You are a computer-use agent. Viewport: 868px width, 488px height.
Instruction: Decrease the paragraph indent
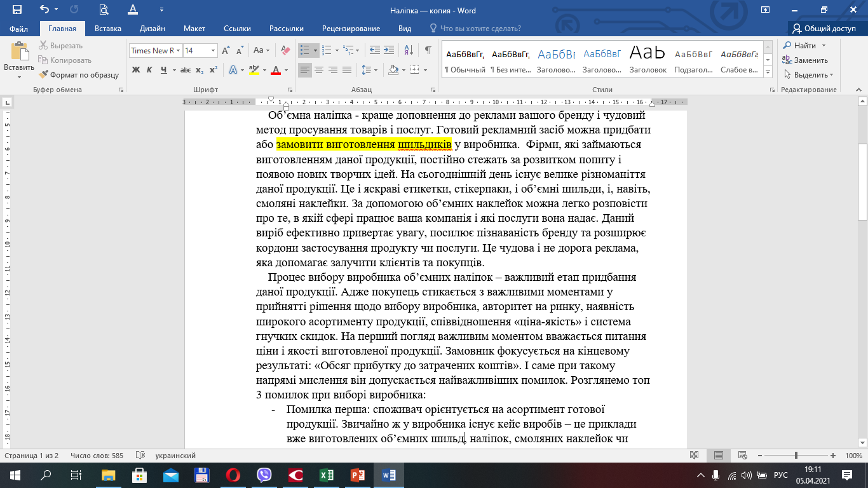[x=374, y=50]
